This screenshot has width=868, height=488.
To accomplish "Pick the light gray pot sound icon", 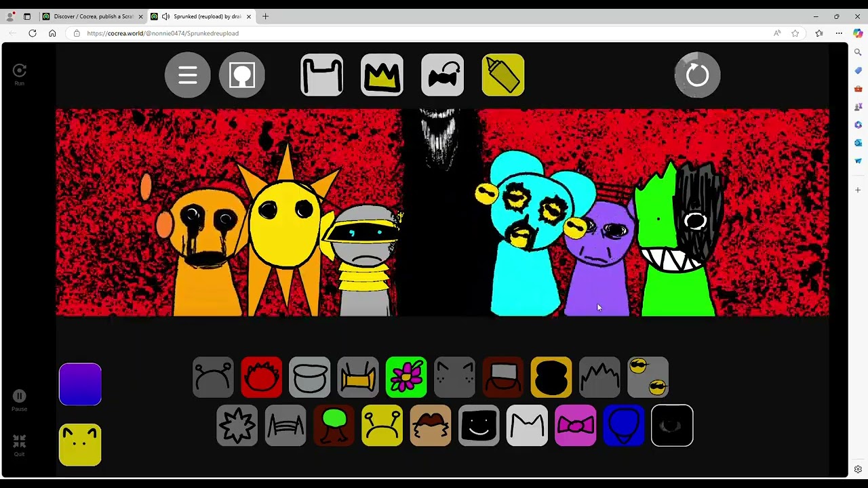I will pyautogui.click(x=310, y=378).
